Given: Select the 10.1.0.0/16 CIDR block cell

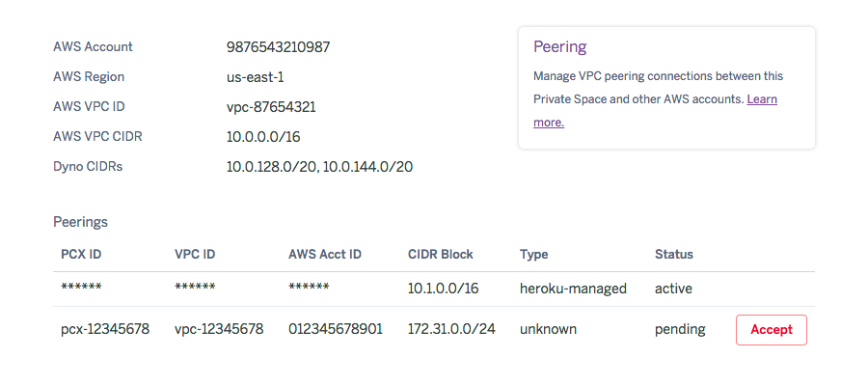Looking at the screenshot, I should (444, 289).
